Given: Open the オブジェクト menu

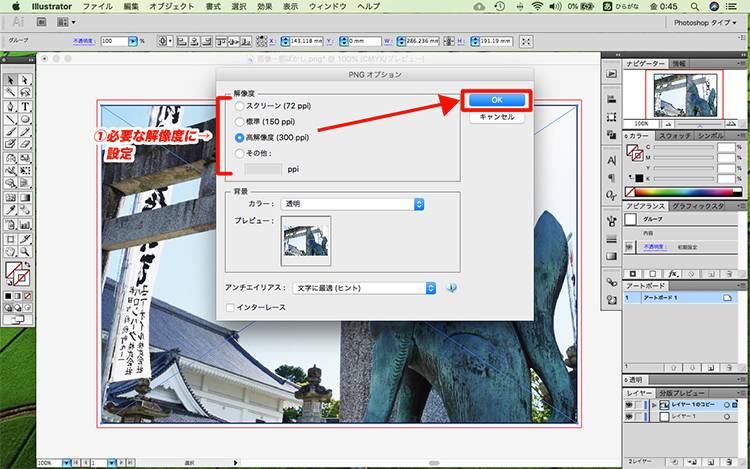Looking at the screenshot, I should tap(171, 6).
